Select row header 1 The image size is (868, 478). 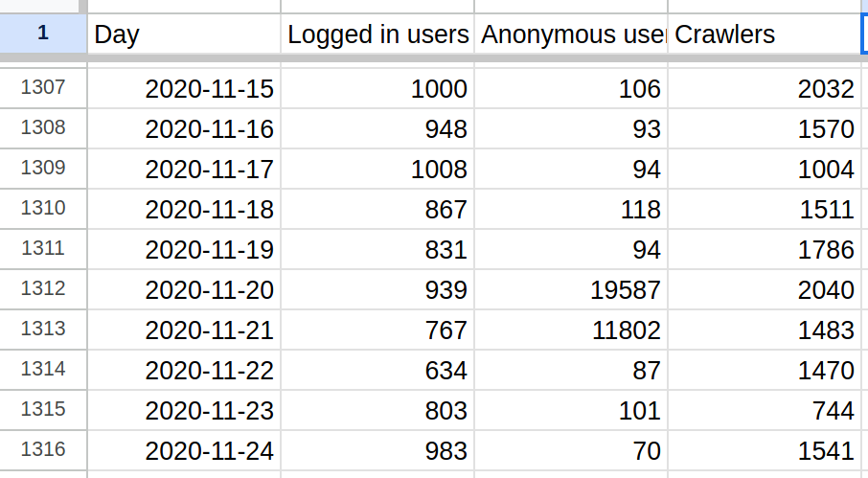point(43,34)
